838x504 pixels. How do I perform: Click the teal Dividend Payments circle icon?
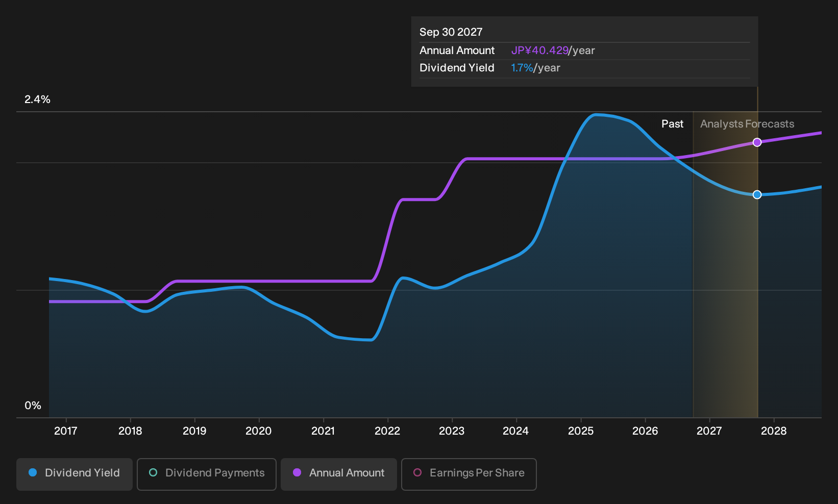point(153,472)
